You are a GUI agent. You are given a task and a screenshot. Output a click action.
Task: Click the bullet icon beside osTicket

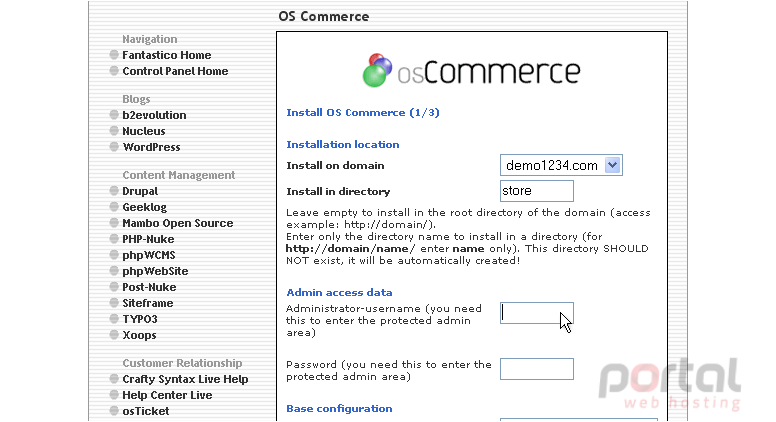click(114, 411)
